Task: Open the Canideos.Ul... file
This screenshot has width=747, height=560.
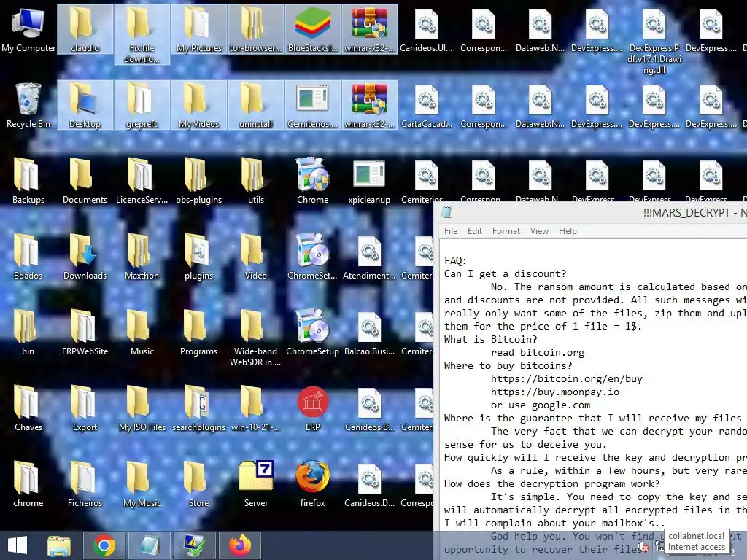Action: click(x=426, y=29)
